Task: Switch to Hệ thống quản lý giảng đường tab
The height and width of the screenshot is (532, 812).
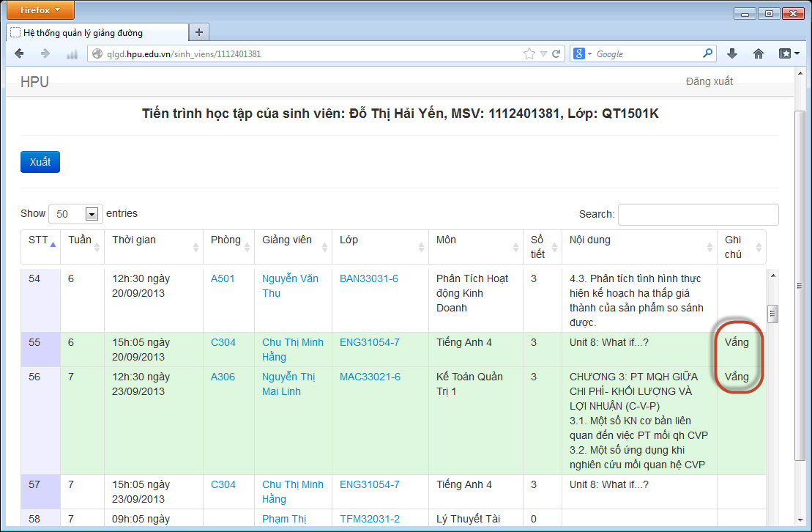Action: pyautogui.click(x=95, y=33)
